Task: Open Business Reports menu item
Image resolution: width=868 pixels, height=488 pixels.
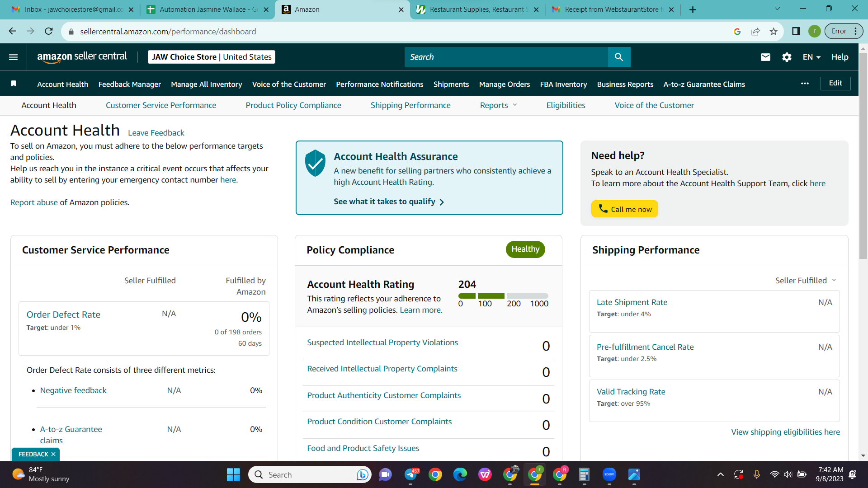Action: pyautogui.click(x=625, y=84)
